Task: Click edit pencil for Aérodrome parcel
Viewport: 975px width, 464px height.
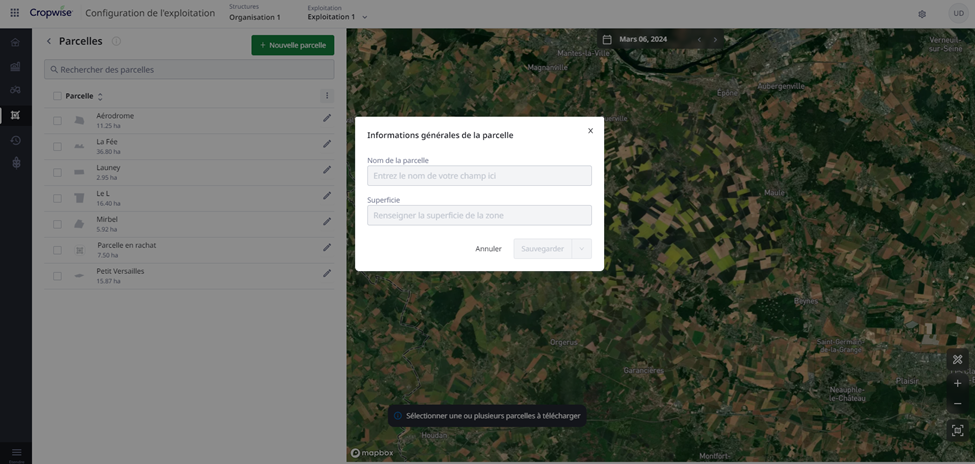Action: tap(326, 118)
